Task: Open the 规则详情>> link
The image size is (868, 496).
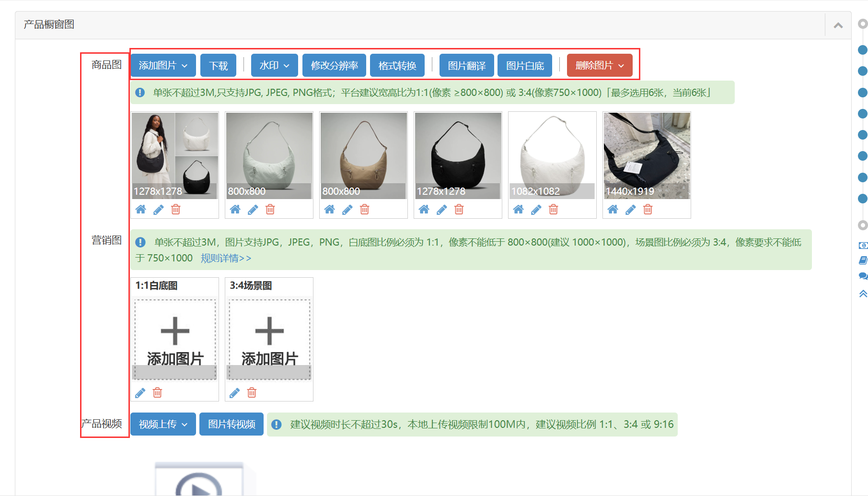Action: click(x=226, y=259)
